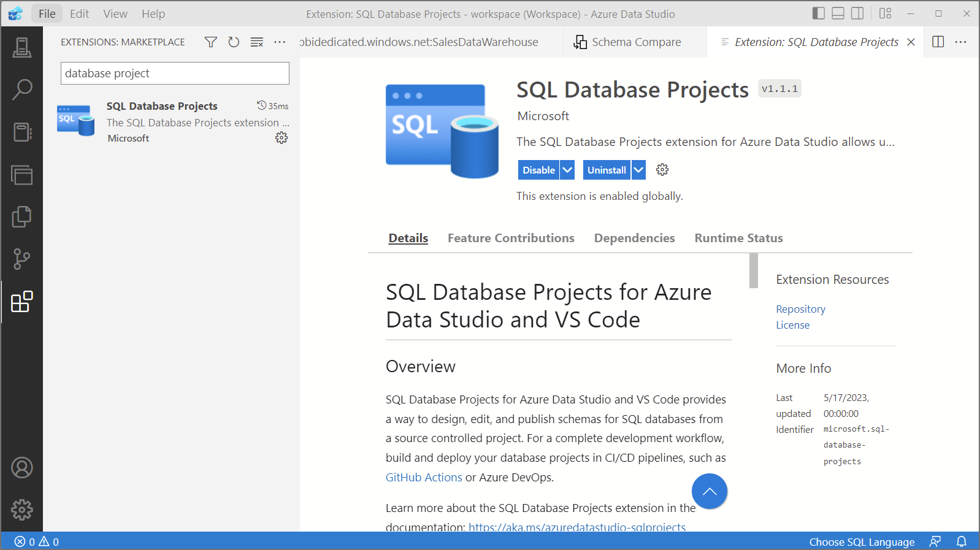Toggle primary side bar layout icon
Image resolution: width=980 pixels, height=550 pixels.
click(x=819, y=13)
